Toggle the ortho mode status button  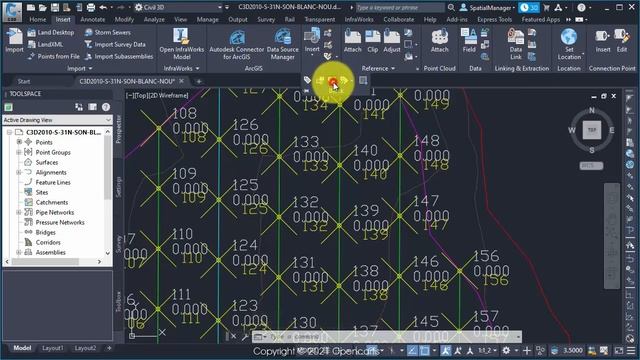(x=412, y=351)
